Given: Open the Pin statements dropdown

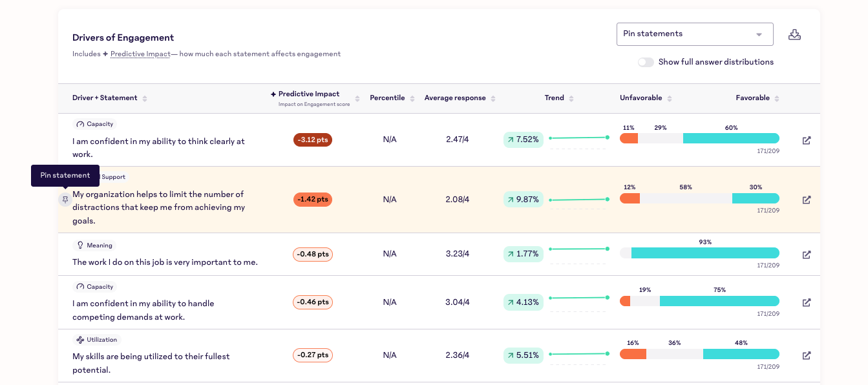Looking at the screenshot, I should [x=694, y=34].
